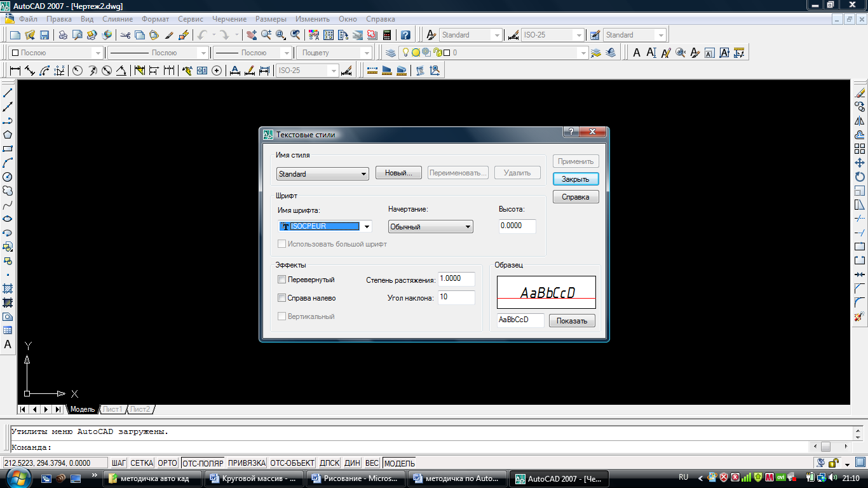Open the QuickCalc calculator icon
The height and width of the screenshot is (488, 868).
point(386,35)
